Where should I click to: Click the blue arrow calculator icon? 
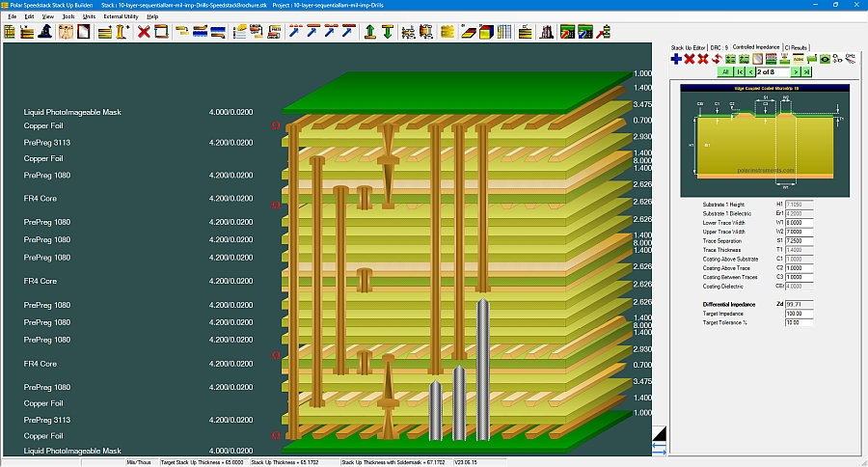point(585,32)
